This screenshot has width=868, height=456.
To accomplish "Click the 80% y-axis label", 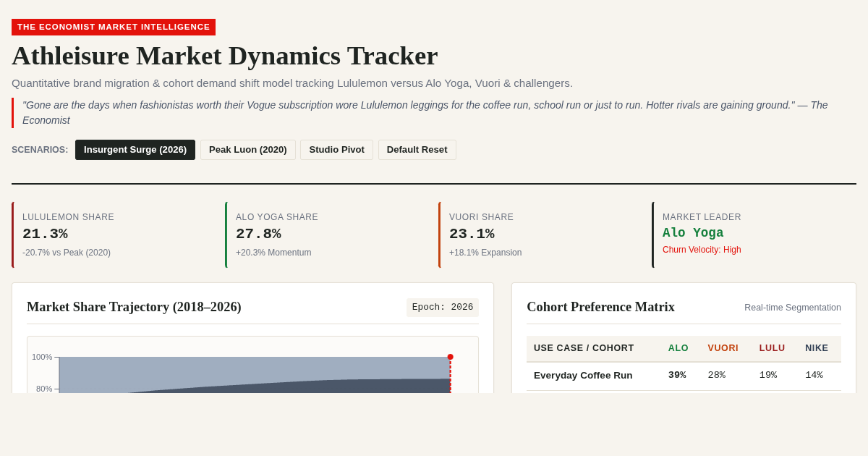I will pos(44,389).
